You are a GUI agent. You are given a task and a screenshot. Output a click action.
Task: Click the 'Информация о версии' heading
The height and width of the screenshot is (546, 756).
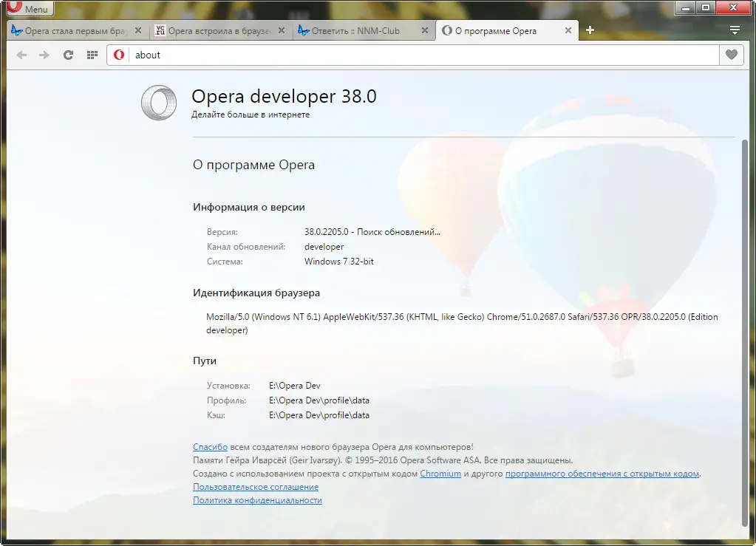click(x=249, y=207)
